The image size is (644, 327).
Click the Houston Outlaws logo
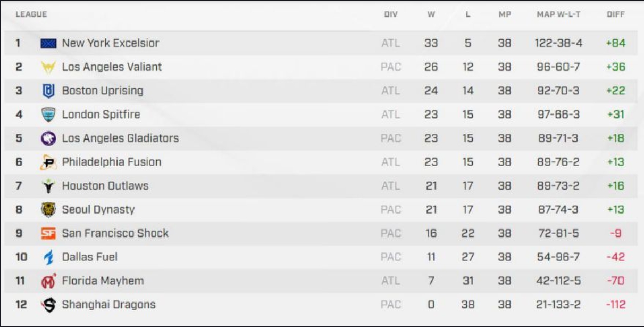point(48,186)
